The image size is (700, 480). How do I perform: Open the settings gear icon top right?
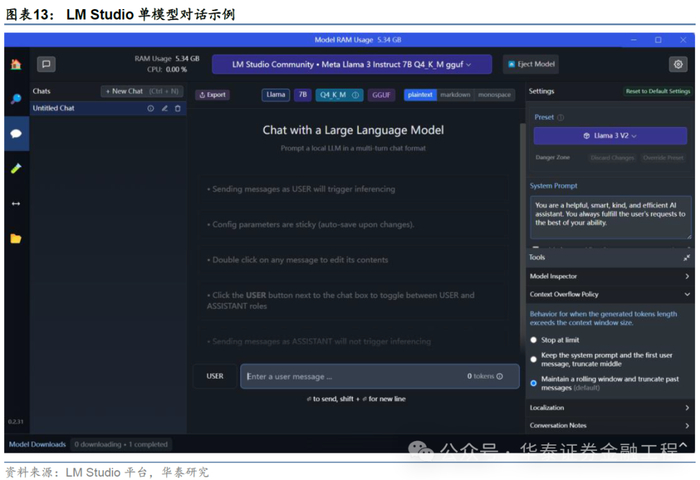(x=678, y=64)
